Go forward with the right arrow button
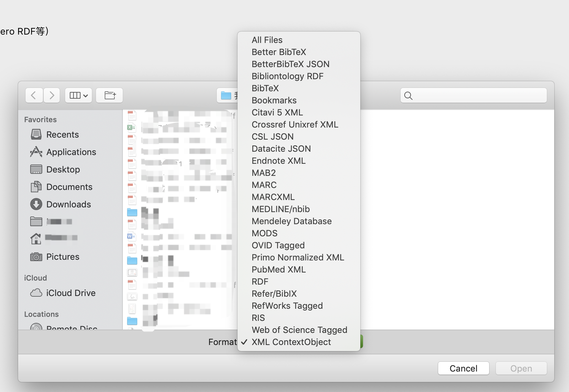 point(51,95)
